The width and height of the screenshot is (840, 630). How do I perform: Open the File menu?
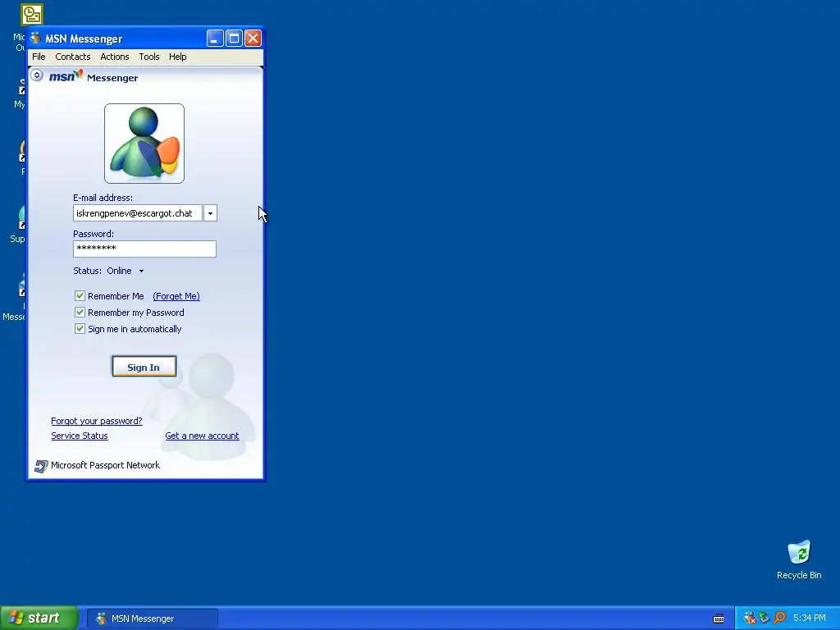point(39,57)
